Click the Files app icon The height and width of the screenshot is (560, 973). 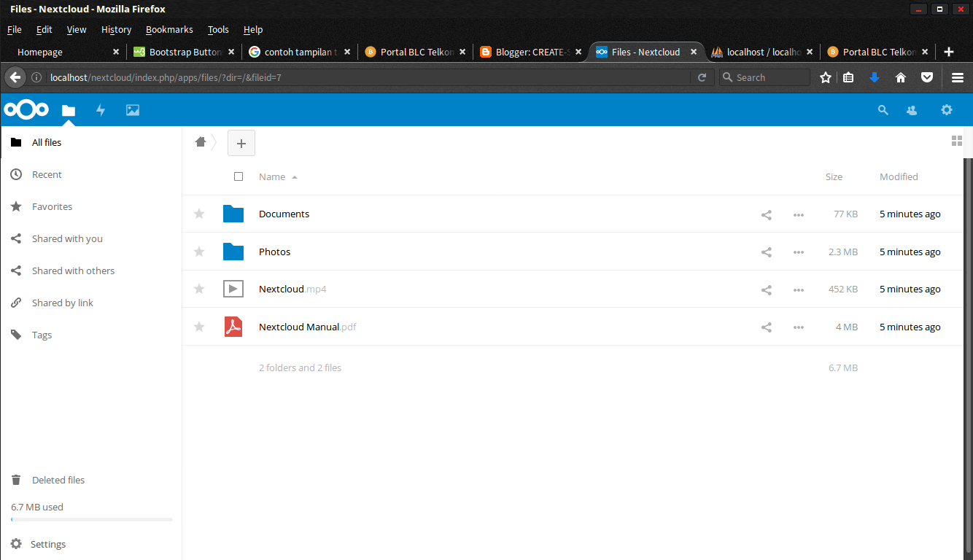[68, 110]
